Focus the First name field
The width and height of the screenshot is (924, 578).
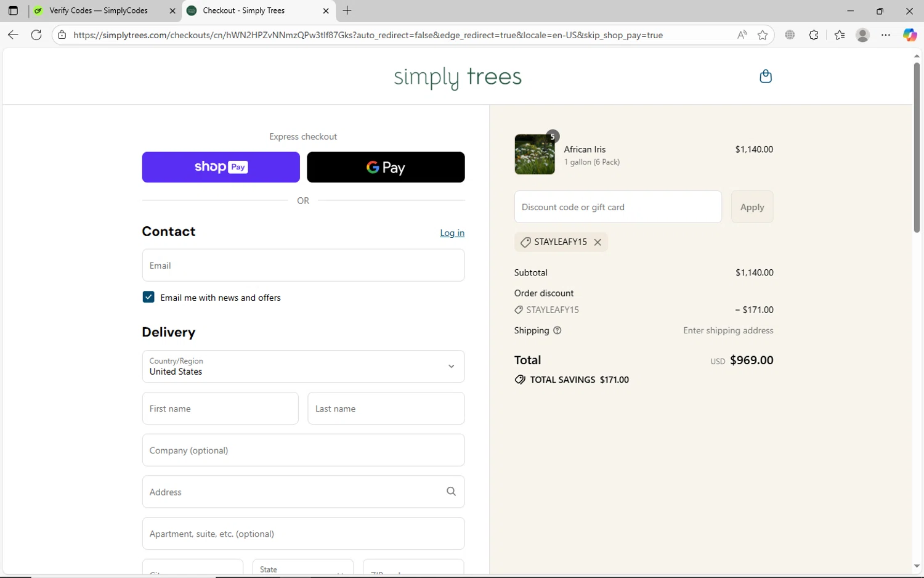coord(220,409)
